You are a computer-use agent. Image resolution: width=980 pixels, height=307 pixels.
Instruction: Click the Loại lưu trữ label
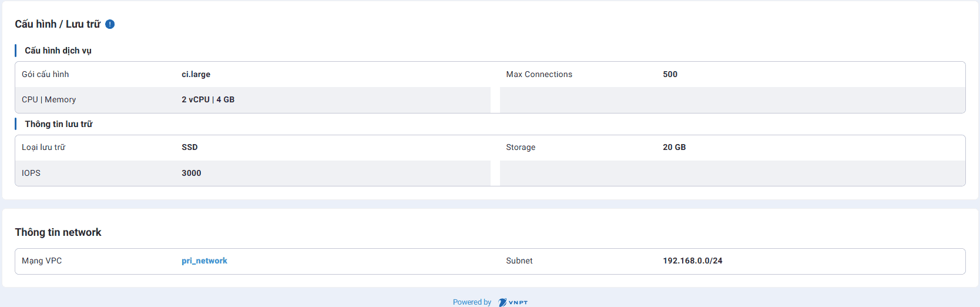pos(43,147)
